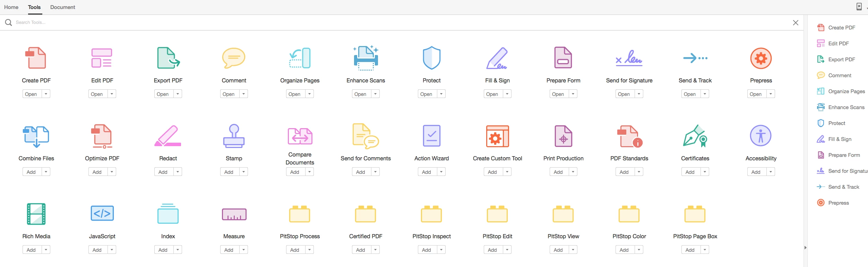868x267 pixels.
Task: Collapse the right pane with arrow handle
Action: 805,247
